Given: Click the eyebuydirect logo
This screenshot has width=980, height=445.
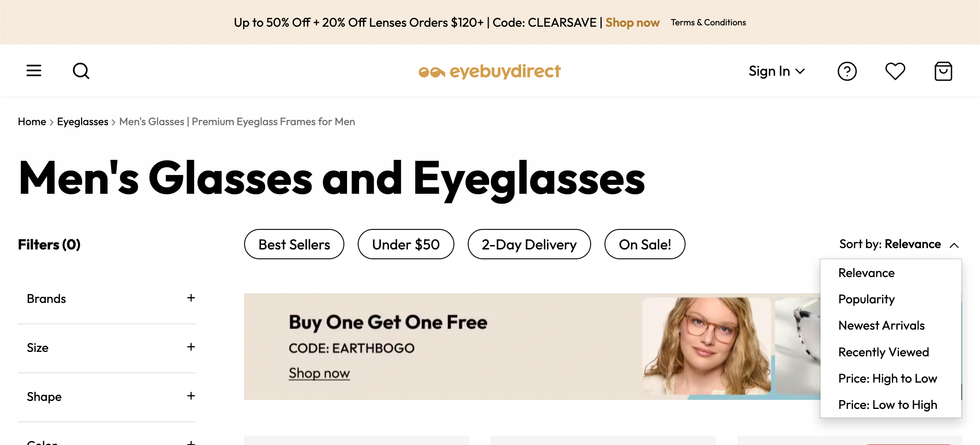Looking at the screenshot, I should click(x=490, y=71).
